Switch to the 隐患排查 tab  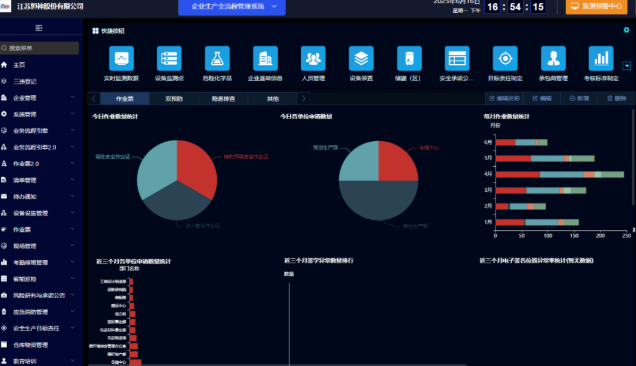[223, 99]
